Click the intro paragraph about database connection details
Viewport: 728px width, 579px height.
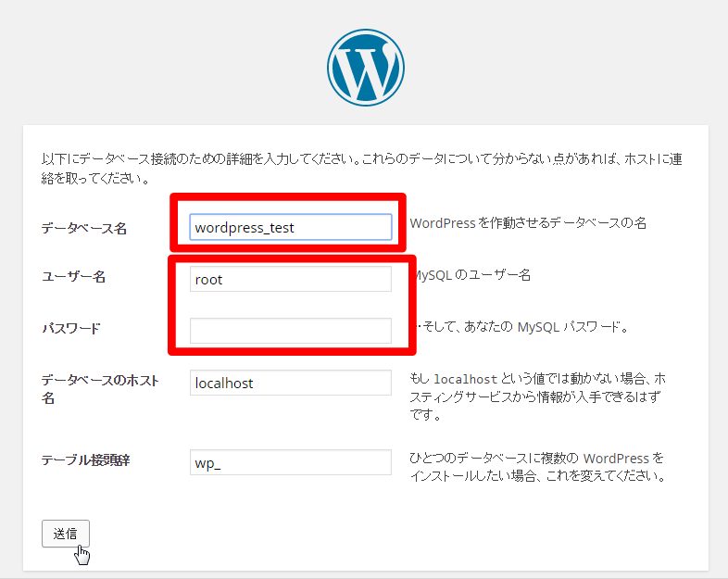click(363, 168)
